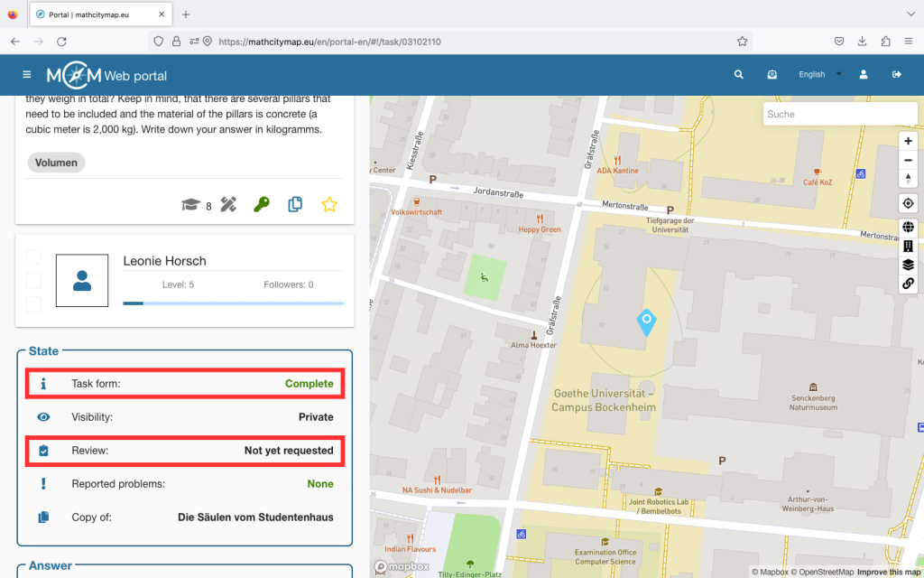Click the Suche map search field
924x578 pixels.
[839, 114]
